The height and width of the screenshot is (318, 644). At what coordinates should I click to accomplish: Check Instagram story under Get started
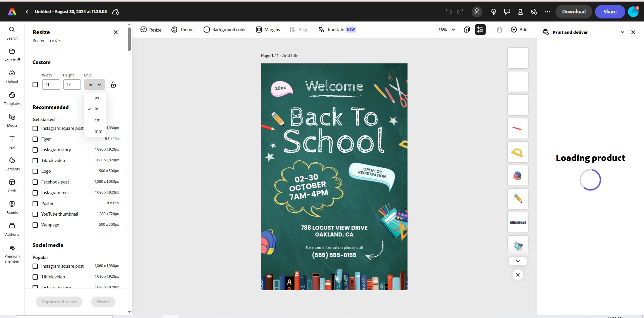(x=35, y=150)
